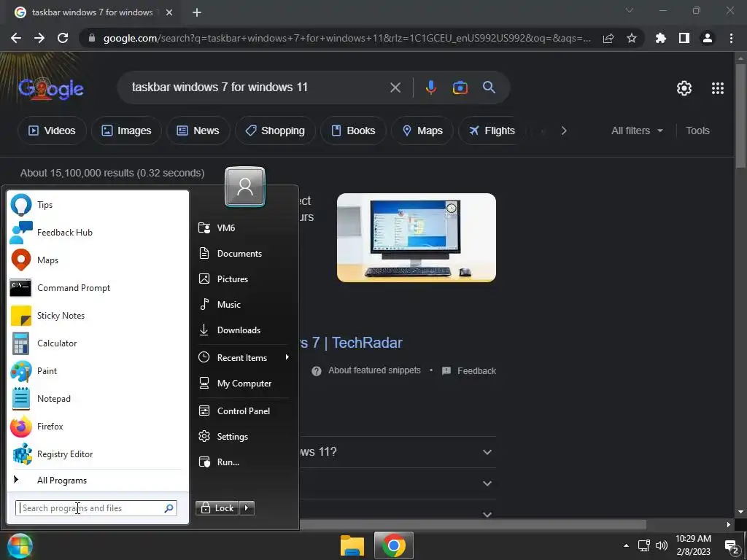This screenshot has height=560, width=747.
Task: Open the Maps app in Start menu
Action: [98, 260]
